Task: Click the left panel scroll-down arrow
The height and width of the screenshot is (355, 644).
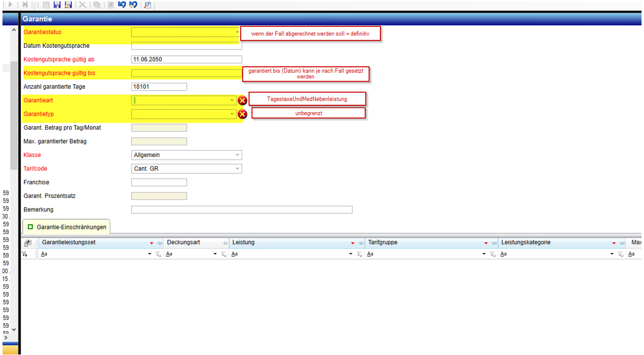Action: click(13, 330)
